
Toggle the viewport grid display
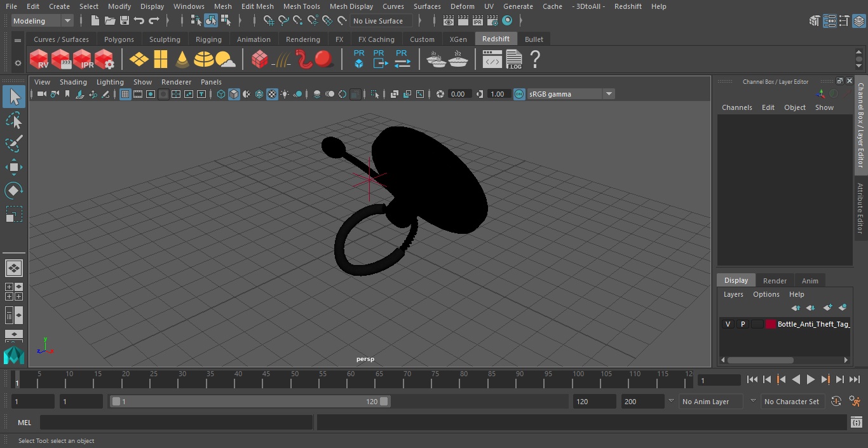tap(125, 94)
